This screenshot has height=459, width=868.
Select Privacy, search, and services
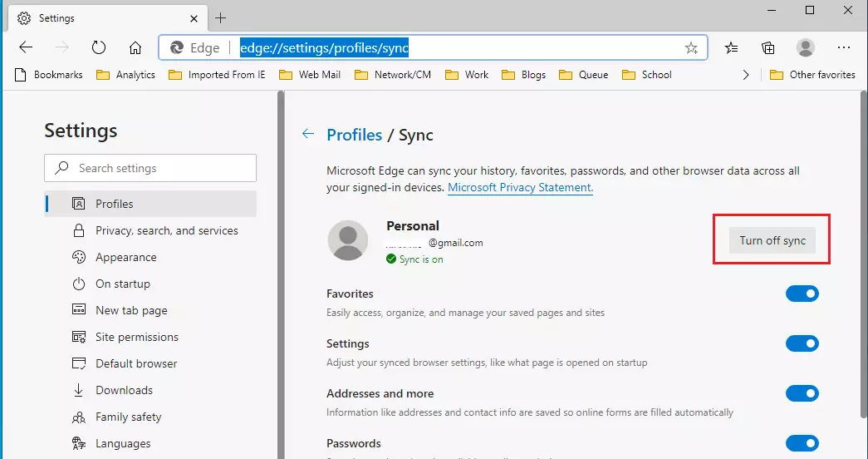coord(166,230)
